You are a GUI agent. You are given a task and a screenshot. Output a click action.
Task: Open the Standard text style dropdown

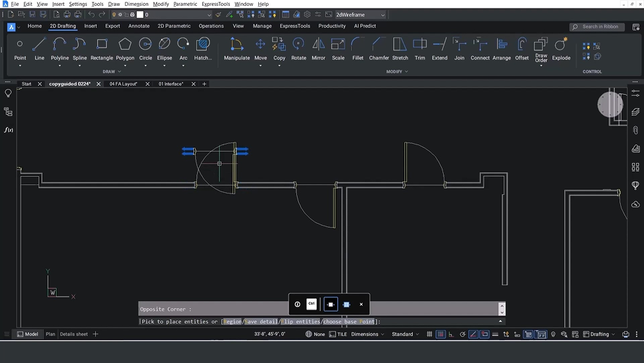tap(405, 334)
